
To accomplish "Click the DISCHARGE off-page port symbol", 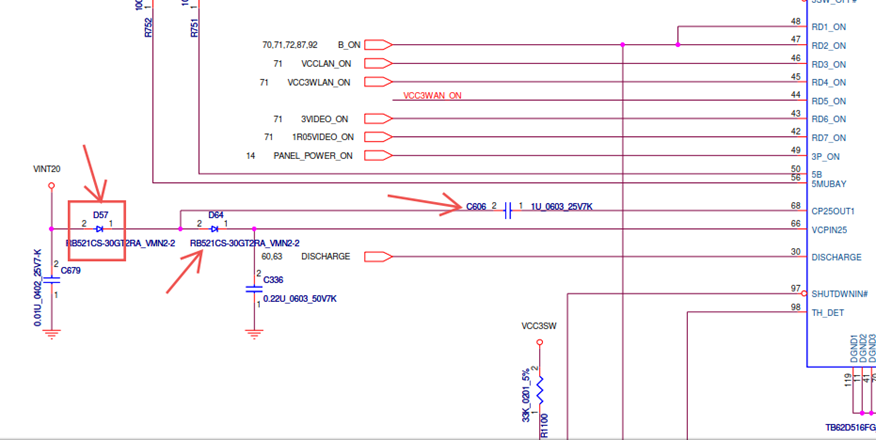I will [379, 257].
